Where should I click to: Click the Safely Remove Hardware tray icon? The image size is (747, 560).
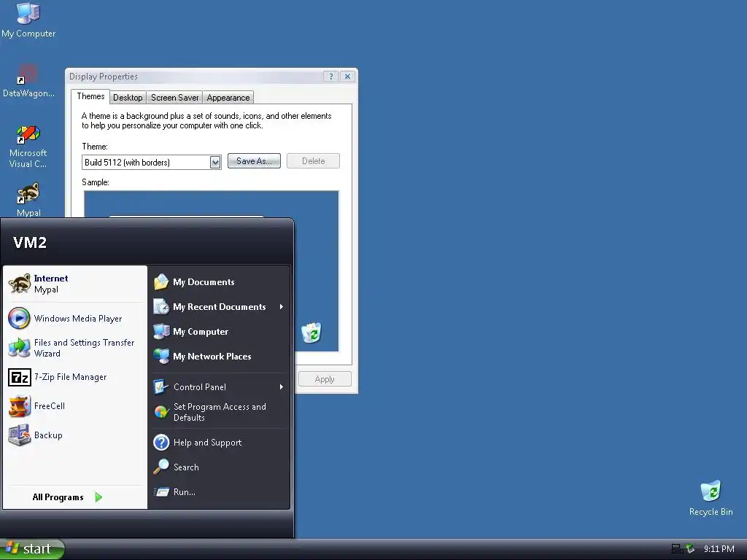pyautogui.click(x=690, y=549)
